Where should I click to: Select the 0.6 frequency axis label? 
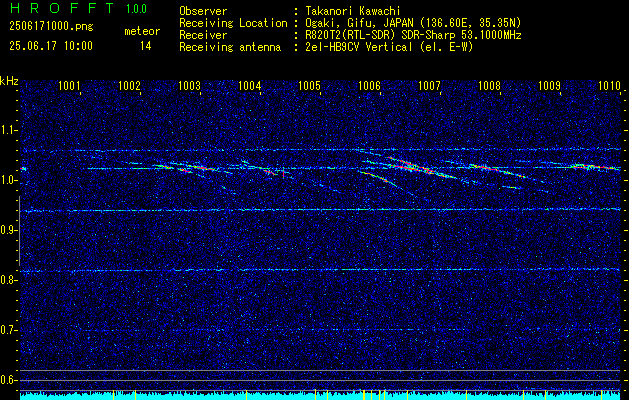(8, 380)
